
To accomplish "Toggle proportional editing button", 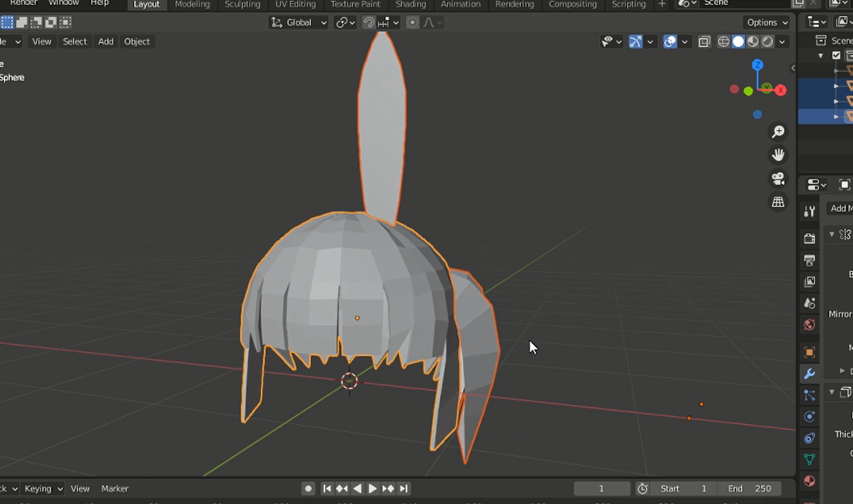I will [412, 23].
